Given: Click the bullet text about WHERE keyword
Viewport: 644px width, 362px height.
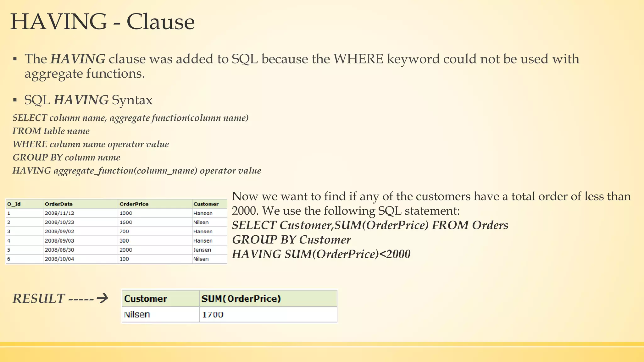Looking at the screenshot, I should click(x=302, y=66).
